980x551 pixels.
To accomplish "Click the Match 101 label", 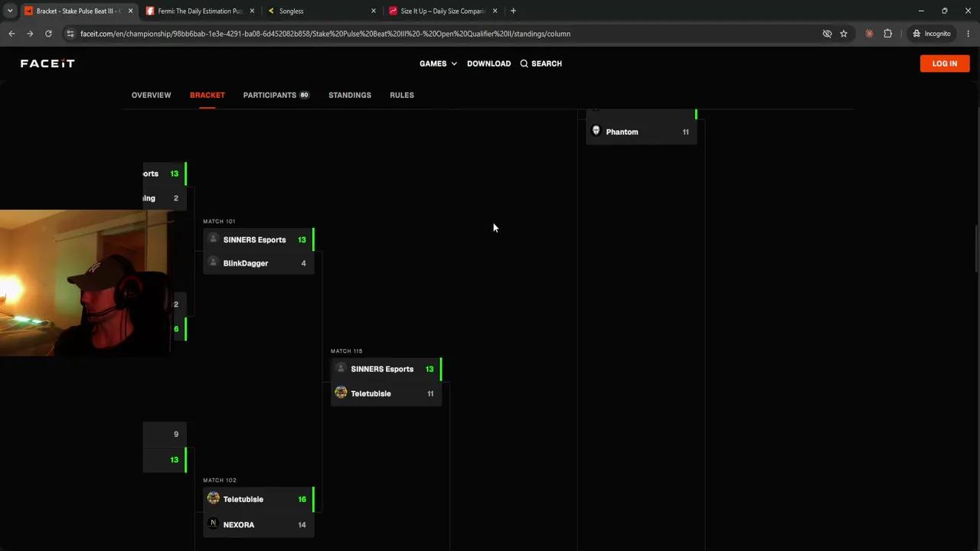I will (219, 221).
